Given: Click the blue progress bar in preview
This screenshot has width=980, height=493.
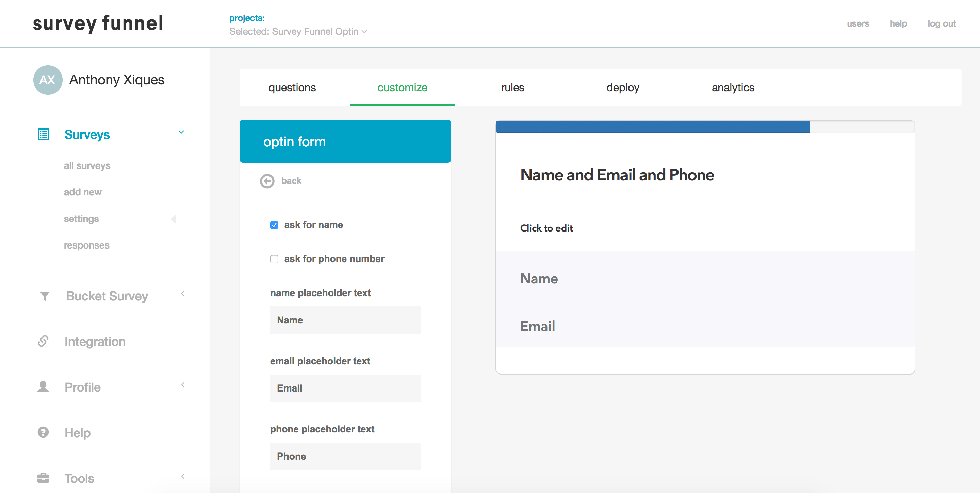Looking at the screenshot, I should [652, 127].
